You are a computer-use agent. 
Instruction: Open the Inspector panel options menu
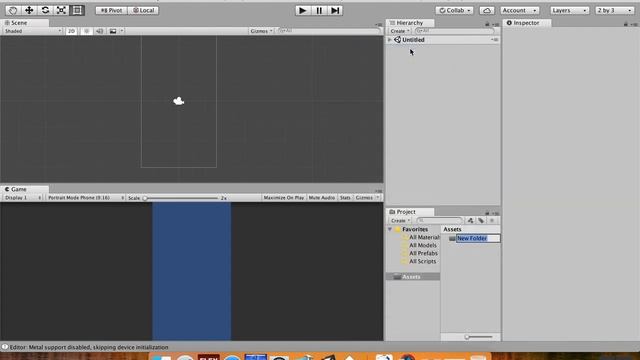point(634,24)
